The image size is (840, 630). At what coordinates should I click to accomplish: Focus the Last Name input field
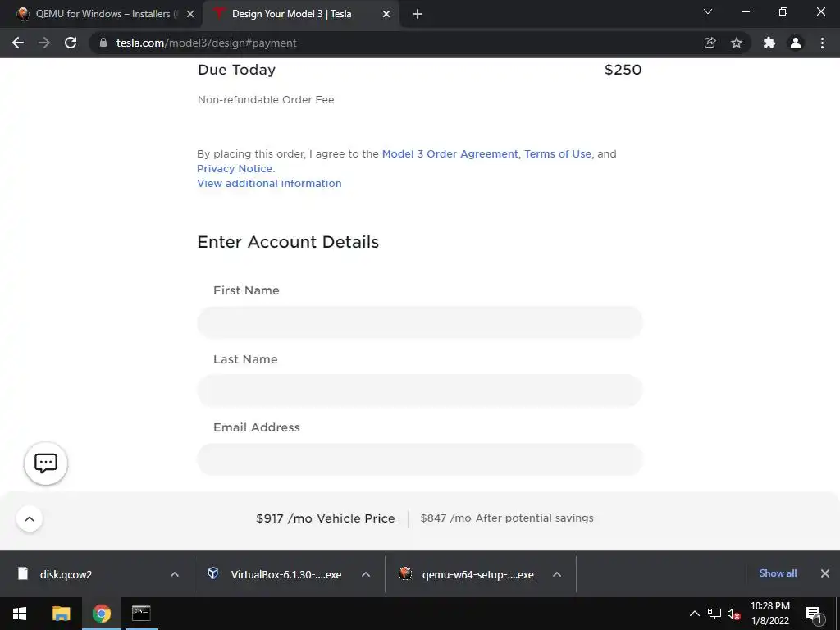(420, 390)
